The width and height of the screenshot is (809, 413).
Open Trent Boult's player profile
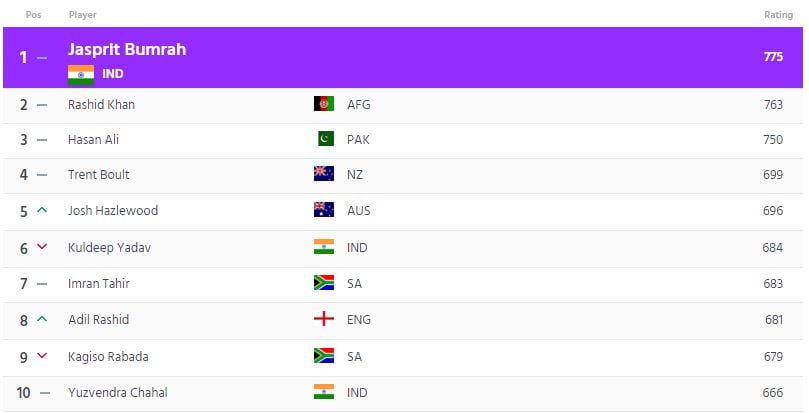click(99, 175)
